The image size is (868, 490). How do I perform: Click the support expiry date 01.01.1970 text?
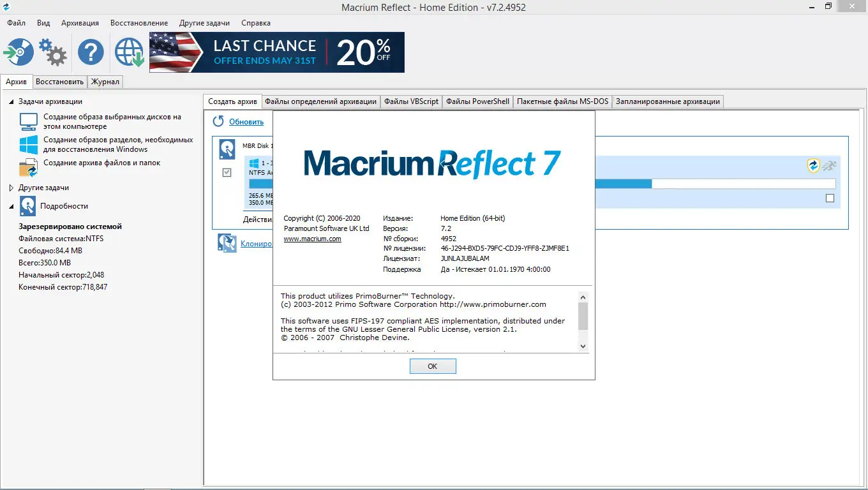click(x=519, y=269)
